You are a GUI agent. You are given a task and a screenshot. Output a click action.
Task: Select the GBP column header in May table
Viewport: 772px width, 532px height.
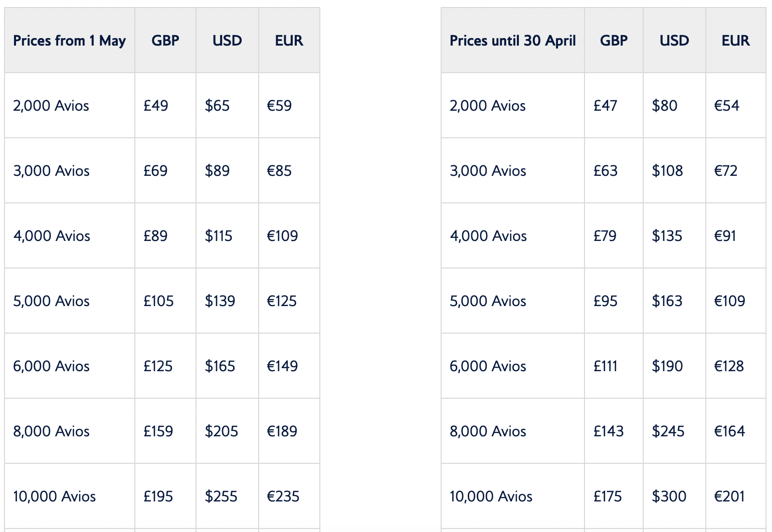[x=165, y=41]
